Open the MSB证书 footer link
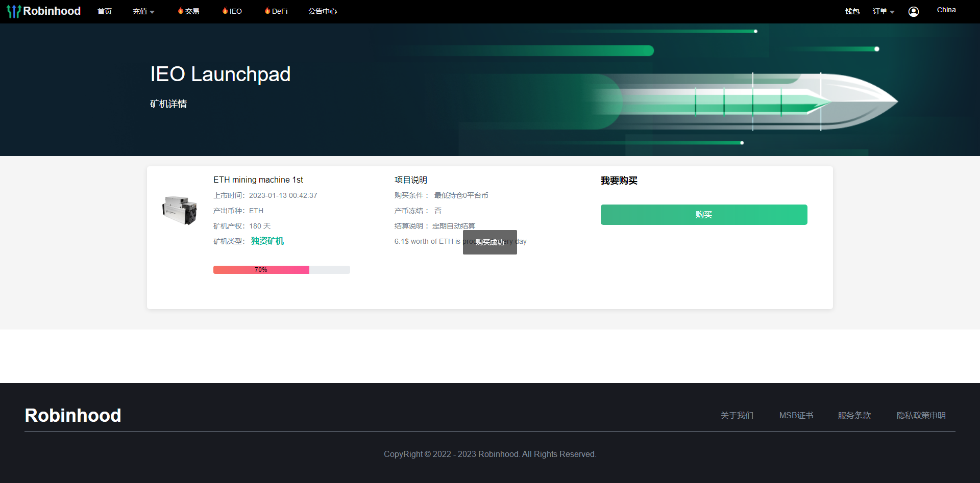Screen dimensions: 980x483 [x=796, y=416]
